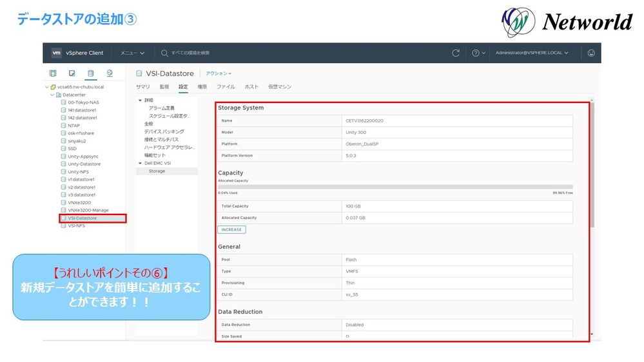This screenshot has width=644, height=362.
Task: Switch to the 仮想マシン tab
Action: (280, 87)
